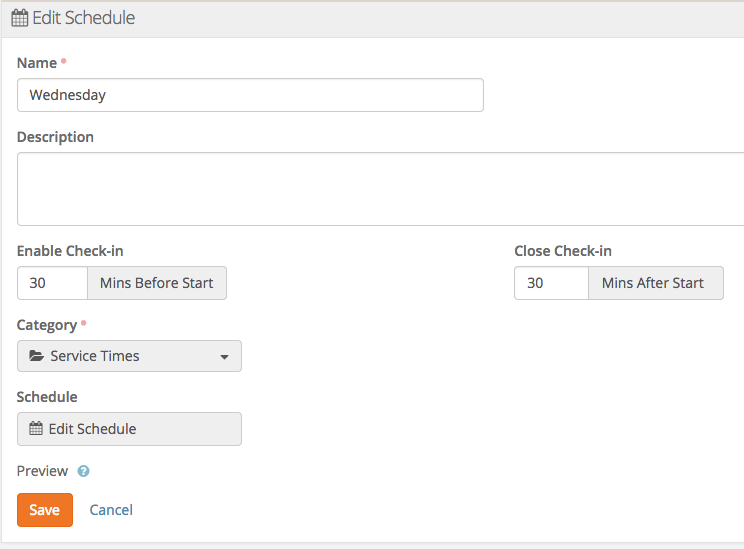Click the Description field label
This screenshot has height=549, width=744.
coord(55,137)
